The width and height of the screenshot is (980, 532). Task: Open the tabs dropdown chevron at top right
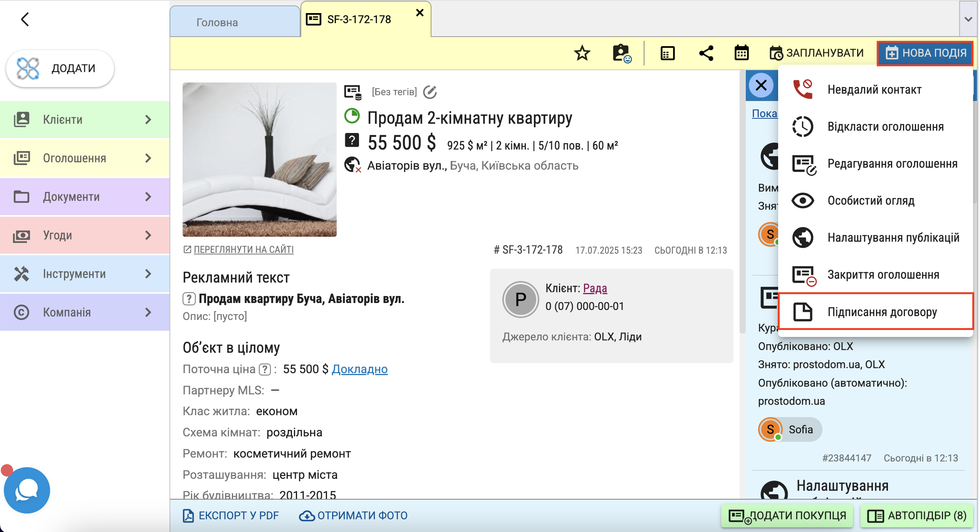click(x=968, y=19)
